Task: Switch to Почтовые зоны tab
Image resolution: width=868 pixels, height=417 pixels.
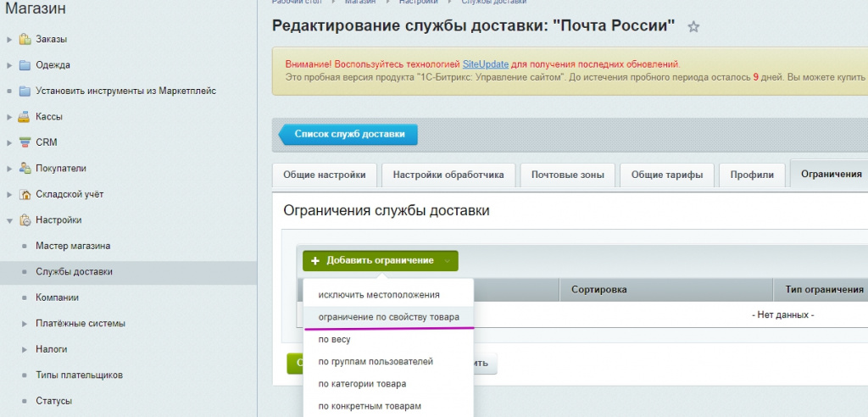Action: (567, 175)
